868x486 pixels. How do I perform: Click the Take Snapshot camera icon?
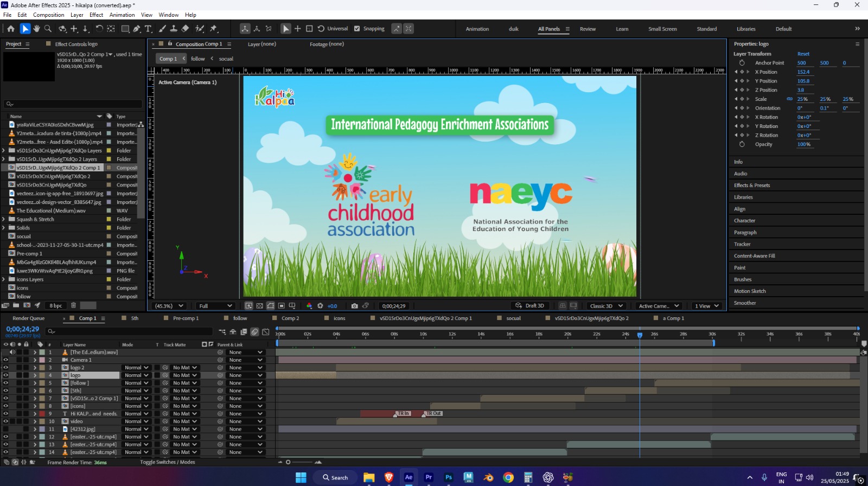click(x=354, y=306)
